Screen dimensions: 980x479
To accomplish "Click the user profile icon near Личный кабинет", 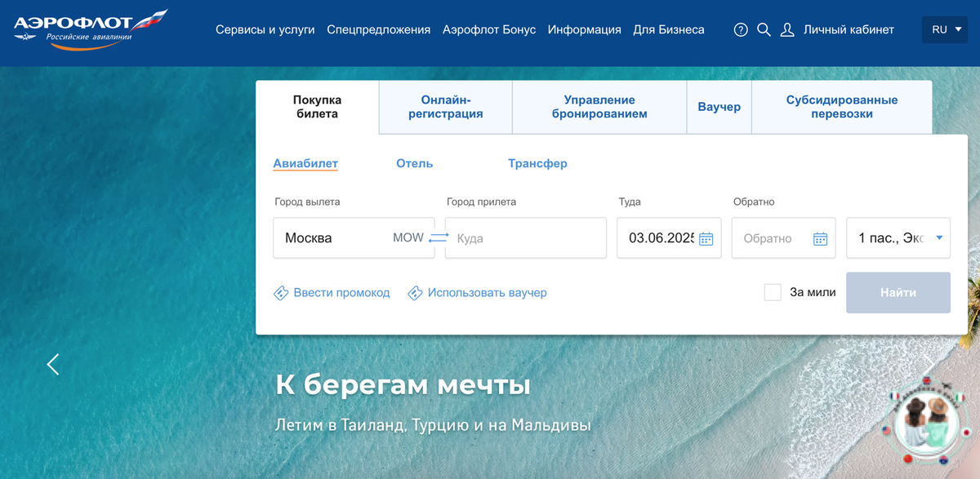I will (x=786, y=29).
